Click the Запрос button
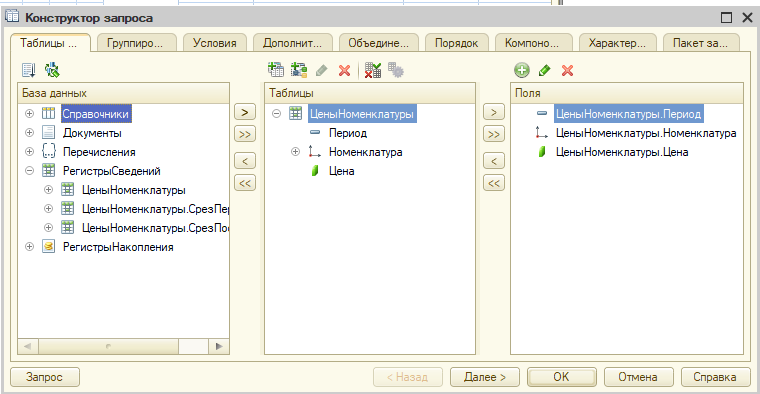The height and width of the screenshot is (394, 760). pos(45,377)
